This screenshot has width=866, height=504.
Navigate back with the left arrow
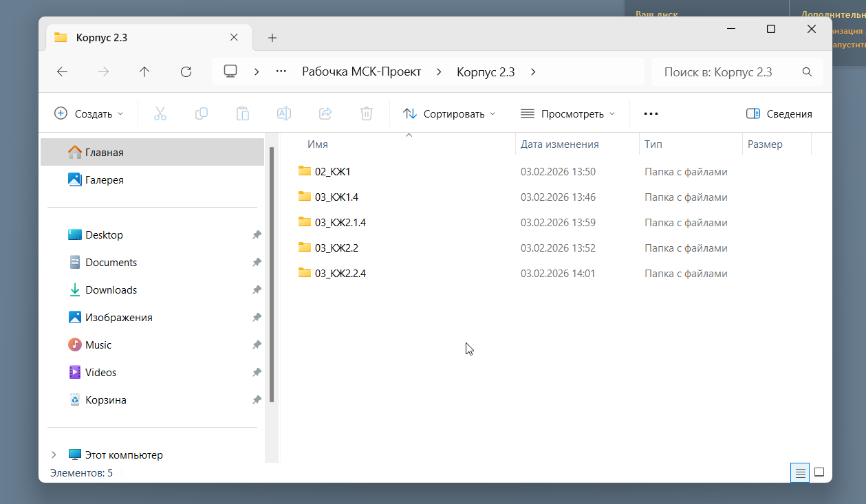click(x=62, y=72)
